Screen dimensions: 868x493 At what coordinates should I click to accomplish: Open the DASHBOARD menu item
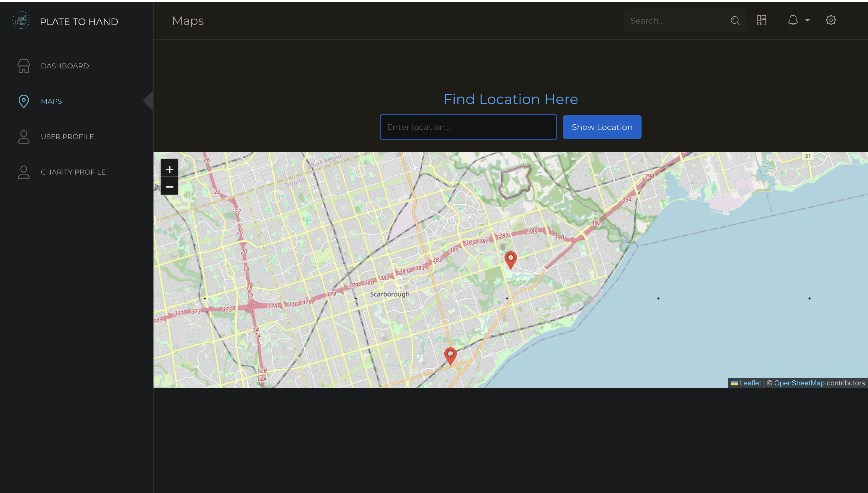[x=65, y=66]
